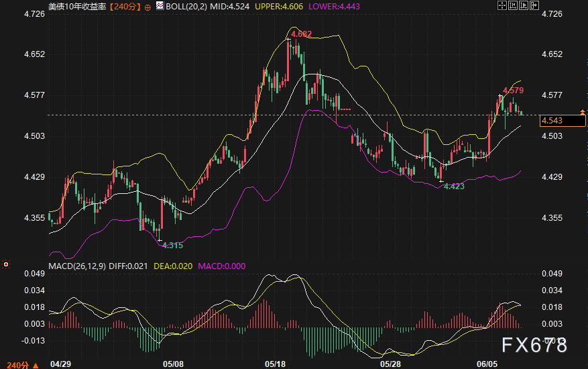588x369 pixels.
Task: Click the MACD(26,12,9) indicator label
Action: click(x=77, y=266)
